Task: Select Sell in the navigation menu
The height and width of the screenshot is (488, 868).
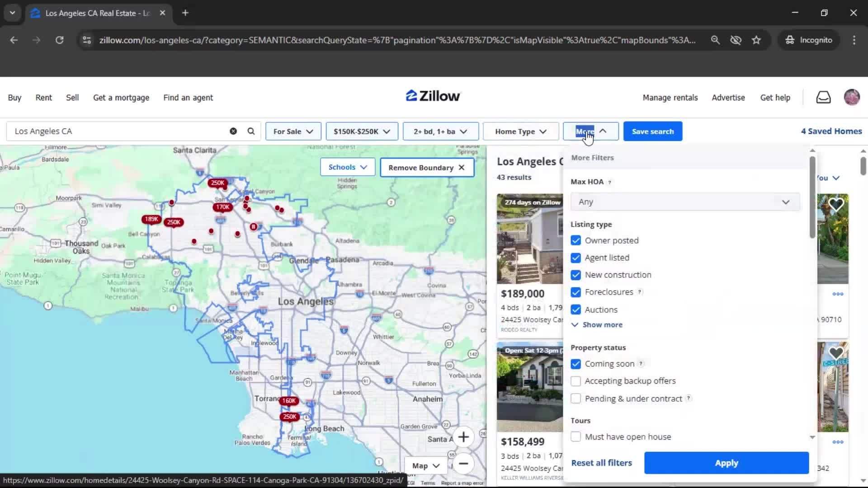Action: tap(72, 97)
